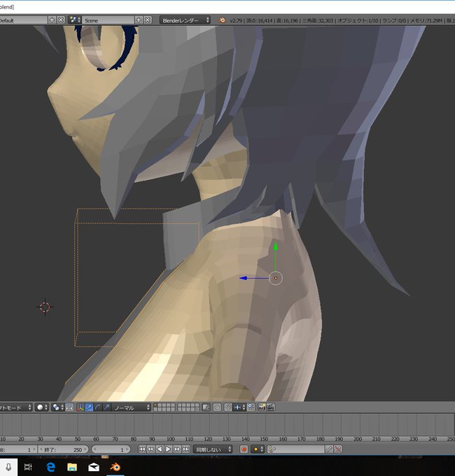Viewport: 455px width, 476px height.
Task: Open the object interaction mode dropdown
Action: [16, 407]
